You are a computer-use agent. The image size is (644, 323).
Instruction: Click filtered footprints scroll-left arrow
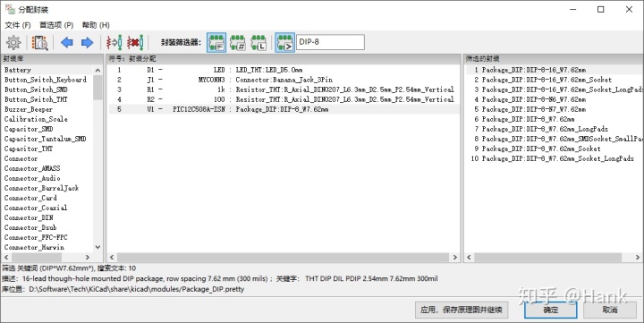point(469,258)
